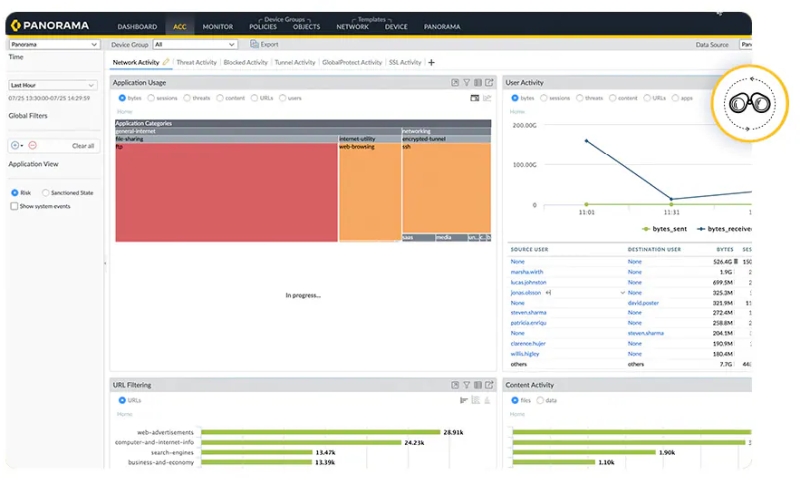Click the Panorama logo icon
Image resolution: width=800 pixels, height=495 pixels.
click(16, 25)
